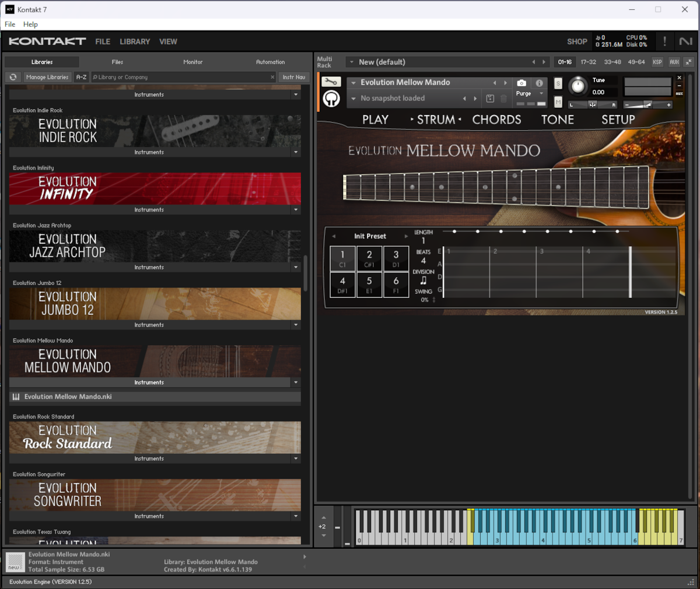Expand the Evolution Jumbo 12 Instruments dropdown arrow
The image size is (700, 589).
[x=296, y=325]
